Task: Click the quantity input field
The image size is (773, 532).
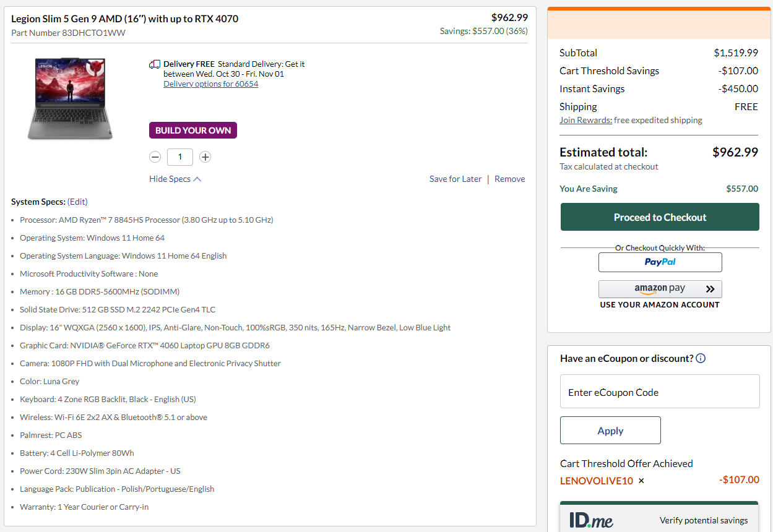Action: pos(180,157)
